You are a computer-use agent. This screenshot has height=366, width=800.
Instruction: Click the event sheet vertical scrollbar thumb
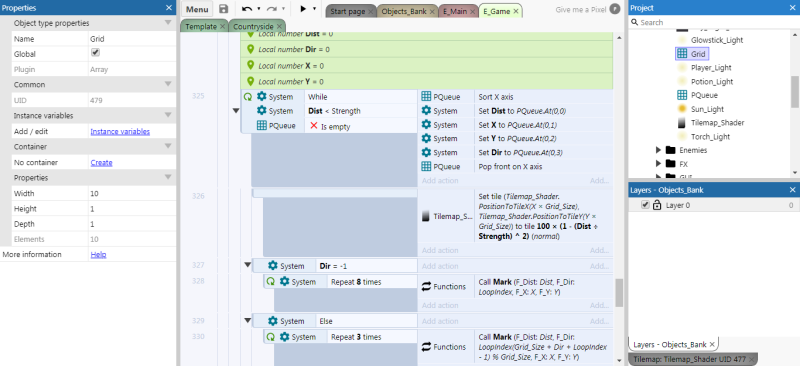click(x=619, y=292)
